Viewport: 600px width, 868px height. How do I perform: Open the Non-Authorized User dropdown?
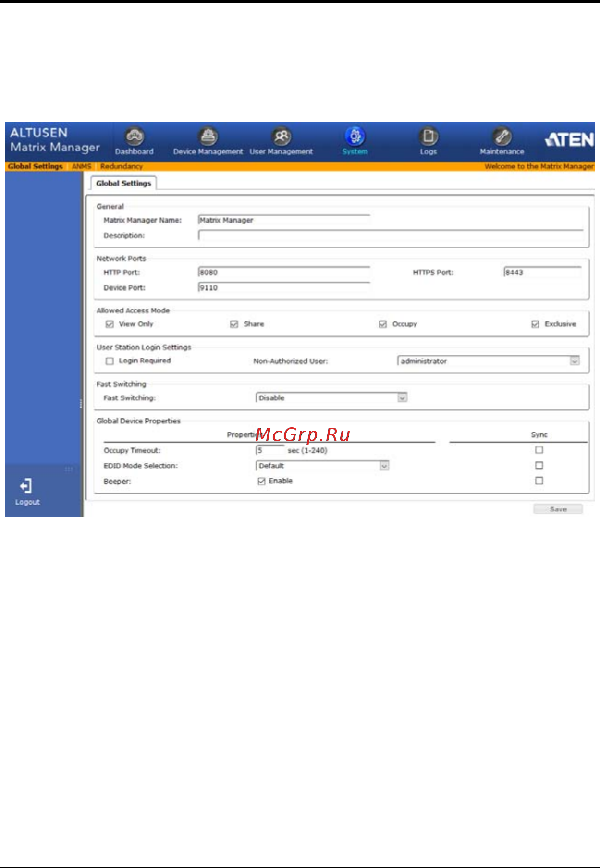[x=489, y=361]
